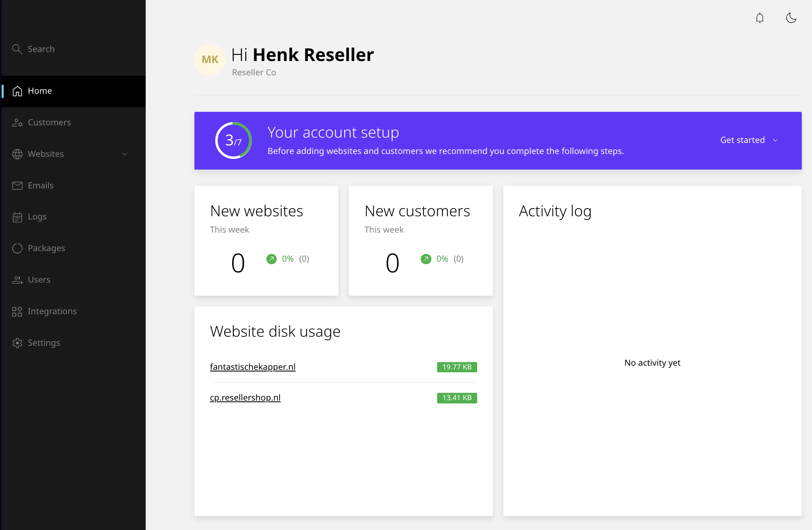Image resolution: width=812 pixels, height=530 pixels.
Task: Toggle dark mode with the moon icon
Action: [791, 18]
